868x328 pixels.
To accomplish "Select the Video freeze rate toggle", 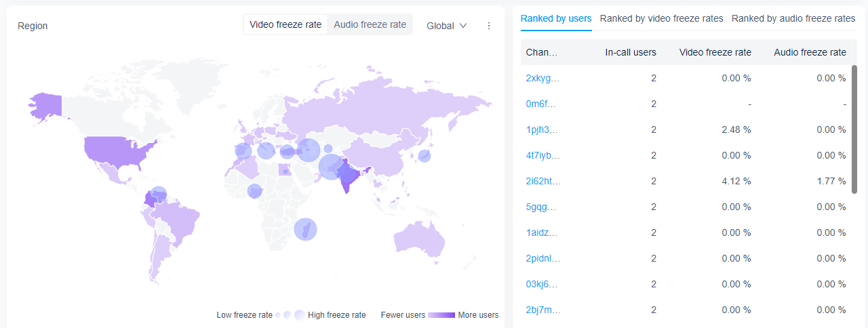I will pos(285,24).
